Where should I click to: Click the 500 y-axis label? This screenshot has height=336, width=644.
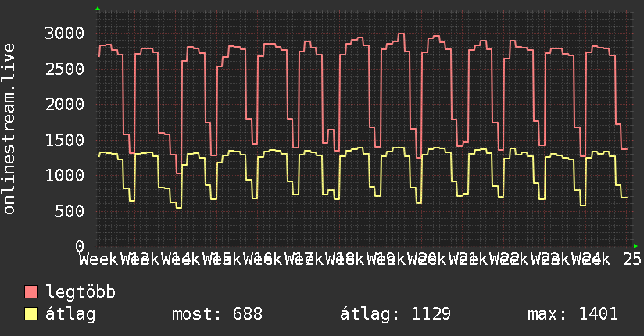[70, 211]
